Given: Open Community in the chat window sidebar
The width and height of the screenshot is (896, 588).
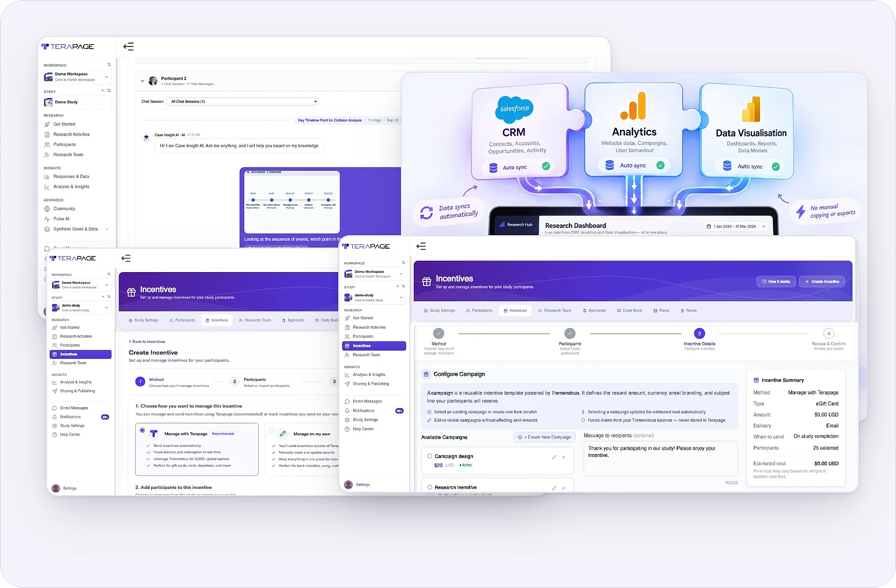Looking at the screenshot, I should (x=64, y=209).
